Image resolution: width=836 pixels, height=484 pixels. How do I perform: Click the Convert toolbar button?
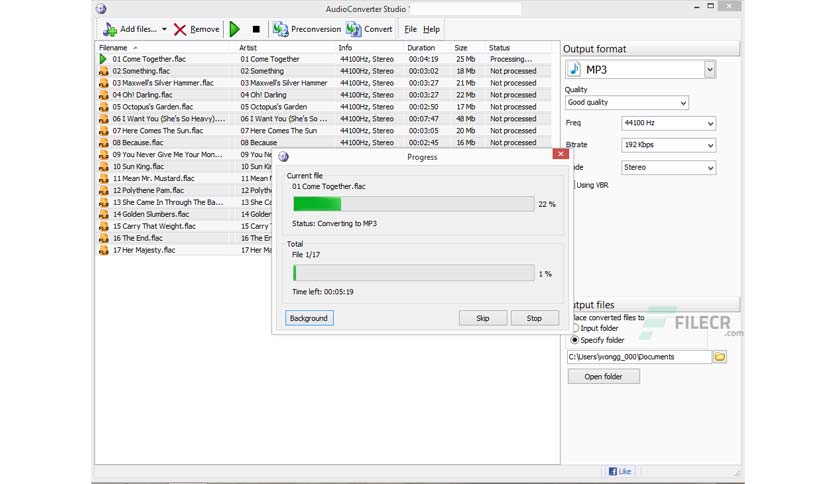click(369, 29)
